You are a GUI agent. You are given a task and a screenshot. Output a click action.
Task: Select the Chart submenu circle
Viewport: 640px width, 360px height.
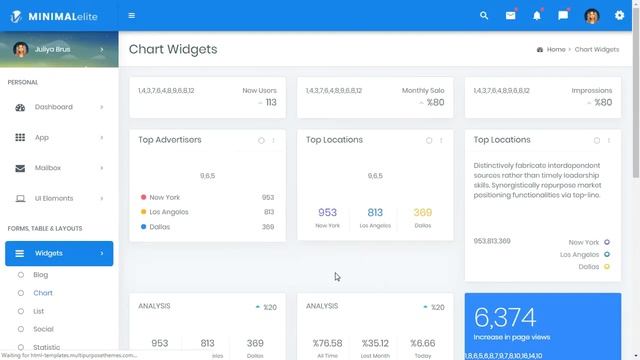pyautogui.click(x=21, y=293)
